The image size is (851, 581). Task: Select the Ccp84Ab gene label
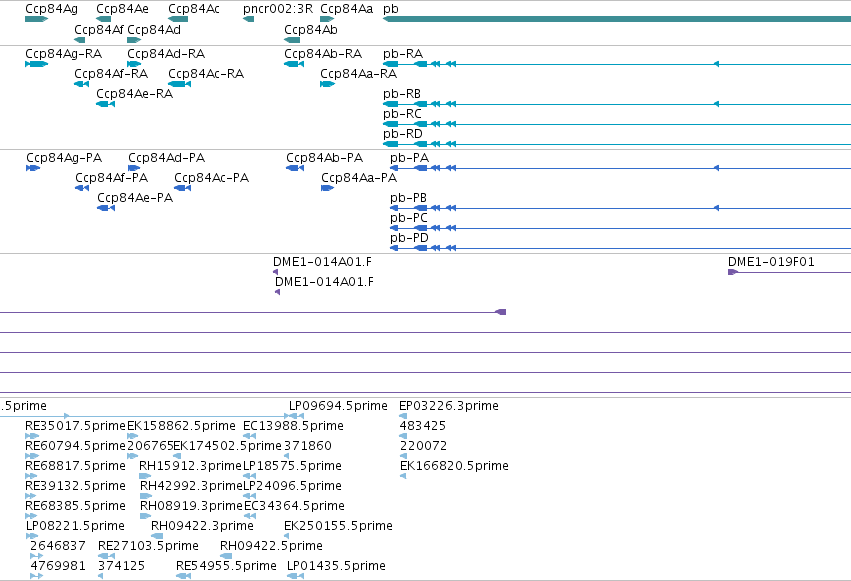pyautogui.click(x=311, y=30)
